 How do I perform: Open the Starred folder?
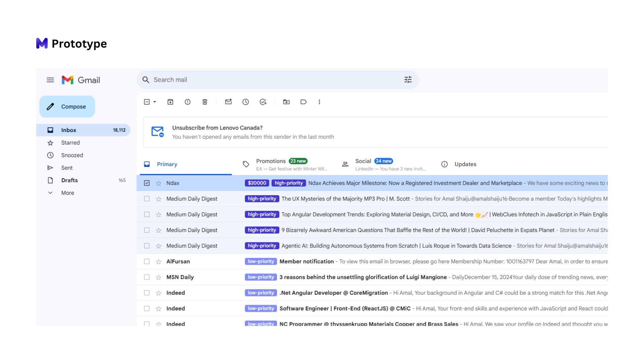[x=70, y=143]
